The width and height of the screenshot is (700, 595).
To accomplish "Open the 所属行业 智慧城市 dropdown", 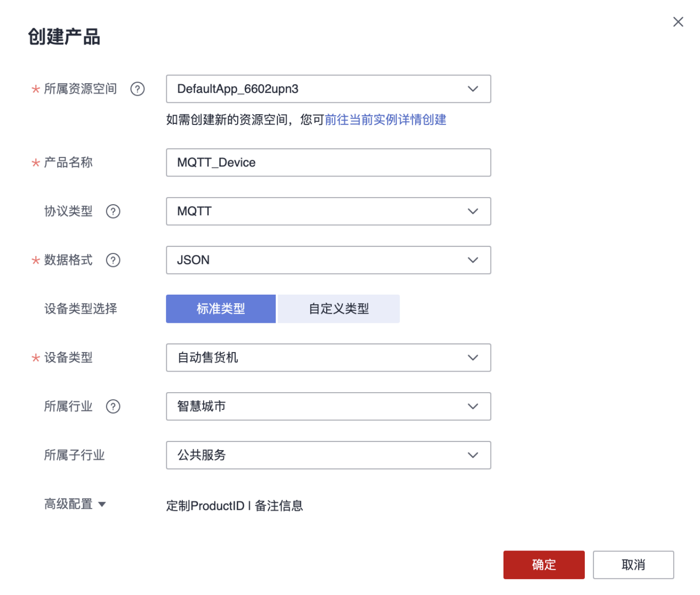I will pyautogui.click(x=328, y=407).
